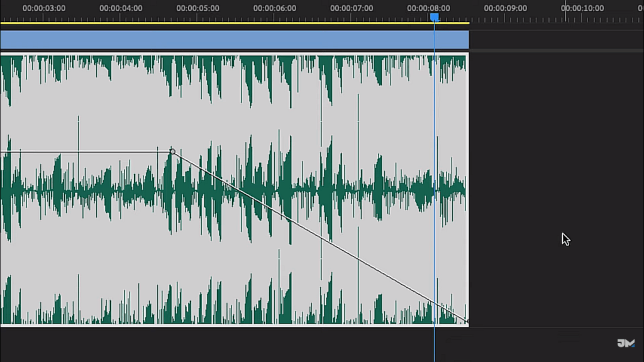Click the 00:00:05:00 timecode on the ruler
The width and height of the screenshot is (644, 362).
click(197, 8)
